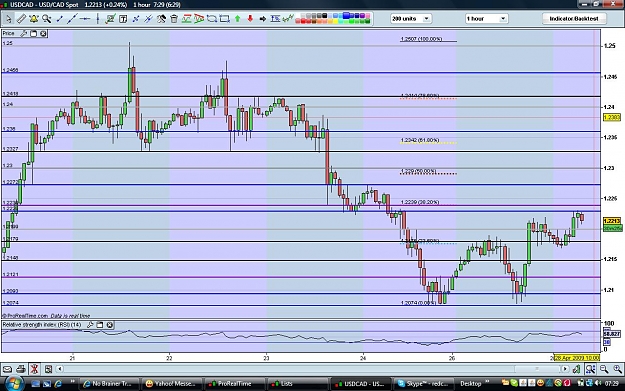Select the ellipse drawing tool
The width and height of the screenshot is (625, 391).
(x=212, y=19)
